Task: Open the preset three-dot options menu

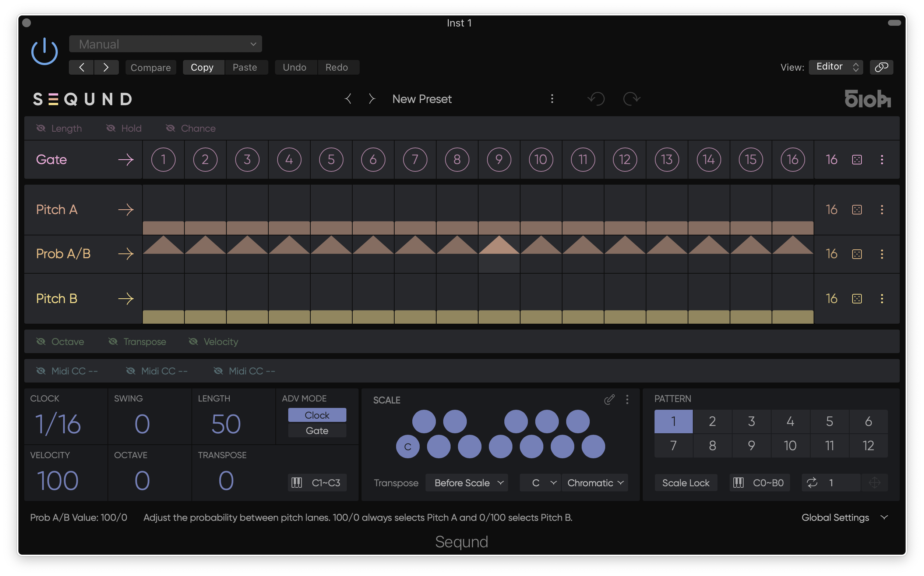Action: (552, 99)
